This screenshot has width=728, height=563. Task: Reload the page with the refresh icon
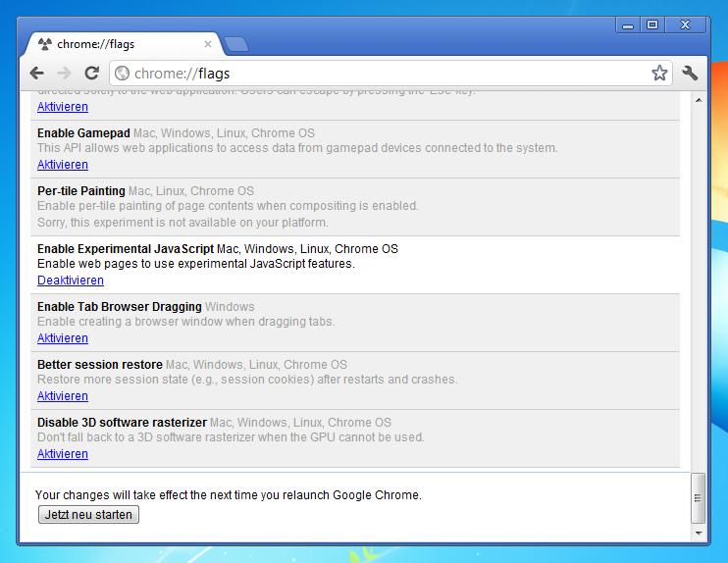pyautogui.click(x=92, y=73)
